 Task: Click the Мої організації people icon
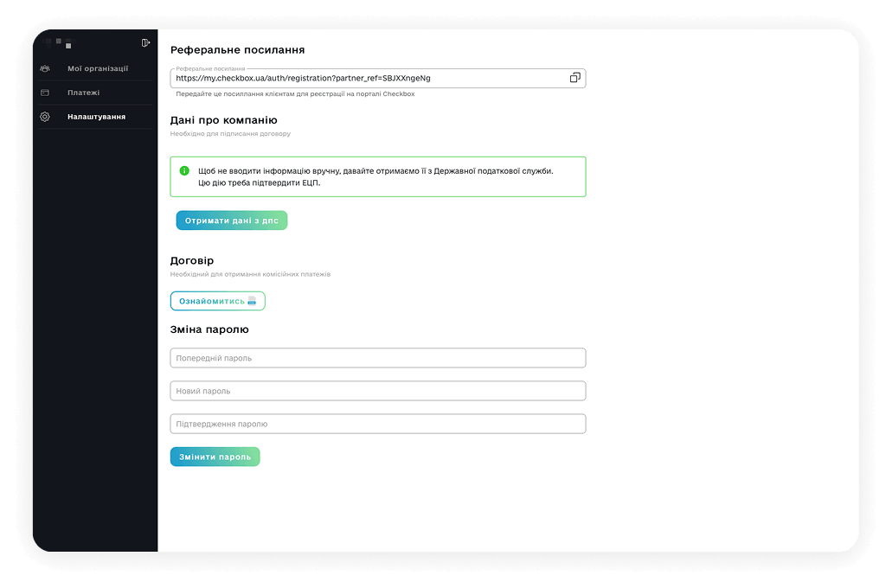[45, 68]
